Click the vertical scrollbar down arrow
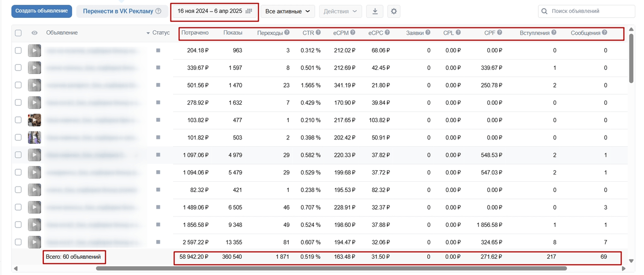The image size is (644, 275). (632, 261)
